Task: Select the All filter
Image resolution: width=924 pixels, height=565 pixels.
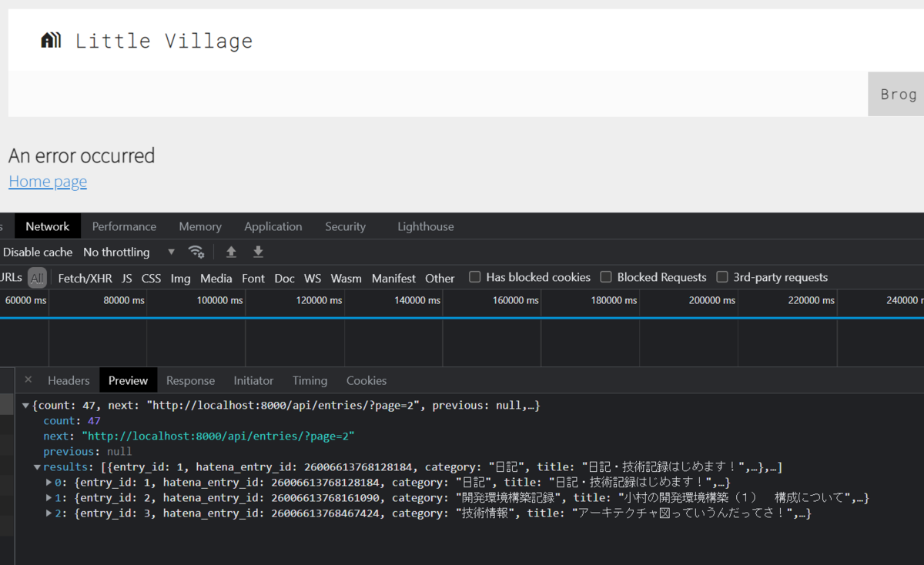Action: pos(37,278)
